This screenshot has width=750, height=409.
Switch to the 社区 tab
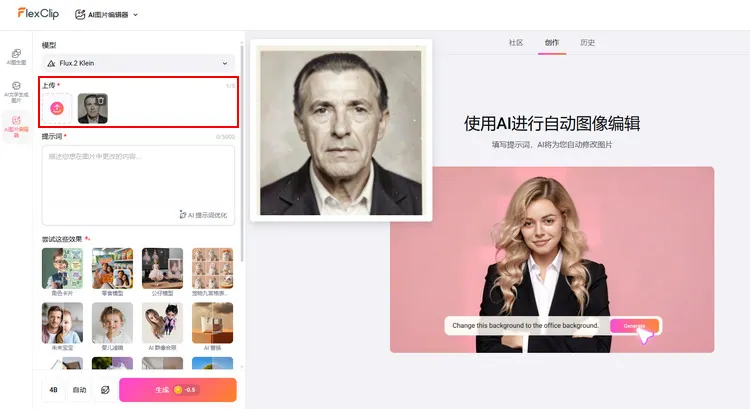click(516, 43)
